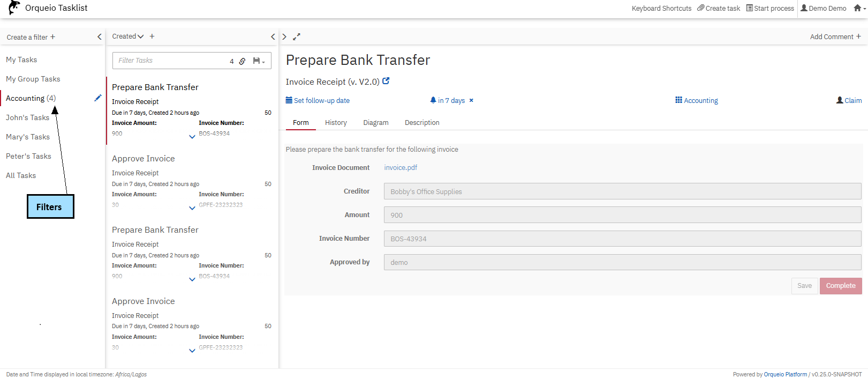Expand variables of the first Prepare Bank Transfer task

(x=192, y=137)
